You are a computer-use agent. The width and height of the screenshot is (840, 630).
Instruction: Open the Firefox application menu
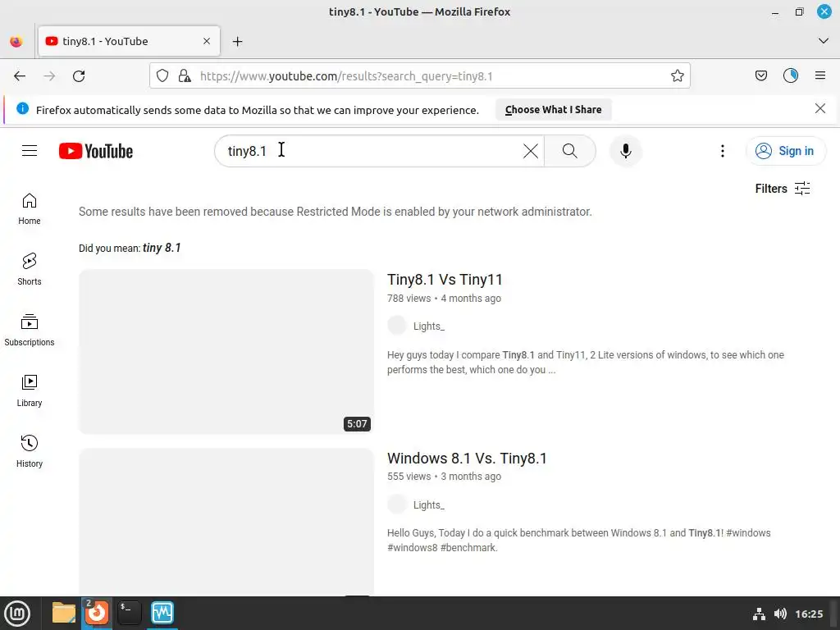[x=819, y=76]
